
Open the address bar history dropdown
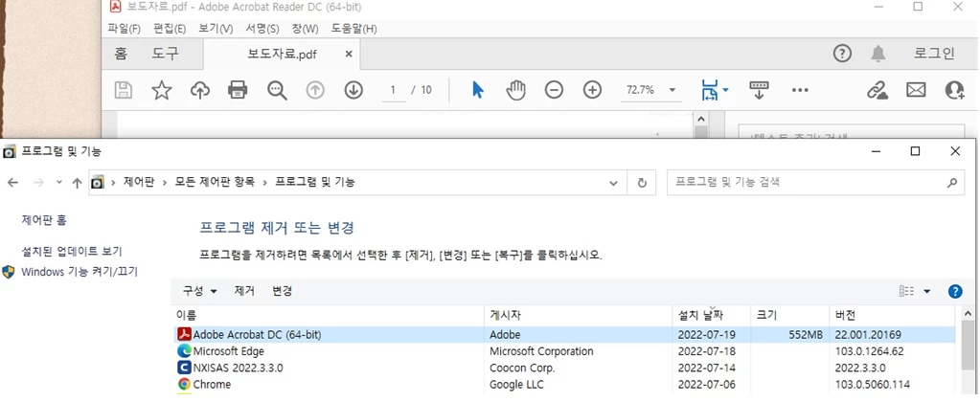tap(614, 183)
